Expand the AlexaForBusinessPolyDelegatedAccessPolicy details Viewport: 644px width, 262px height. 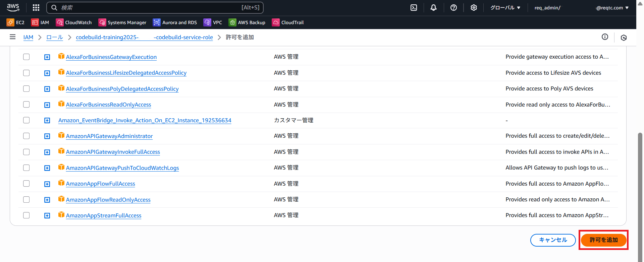point(47,89)
